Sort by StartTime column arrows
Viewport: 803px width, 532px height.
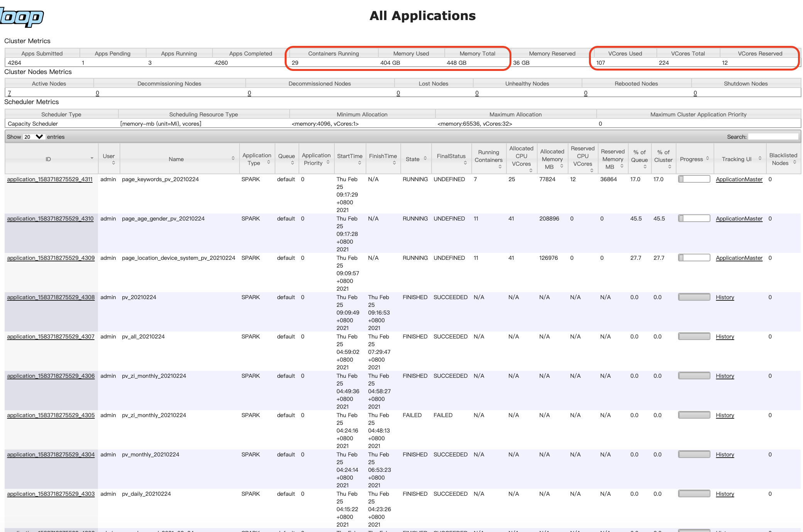pos(359,163)
